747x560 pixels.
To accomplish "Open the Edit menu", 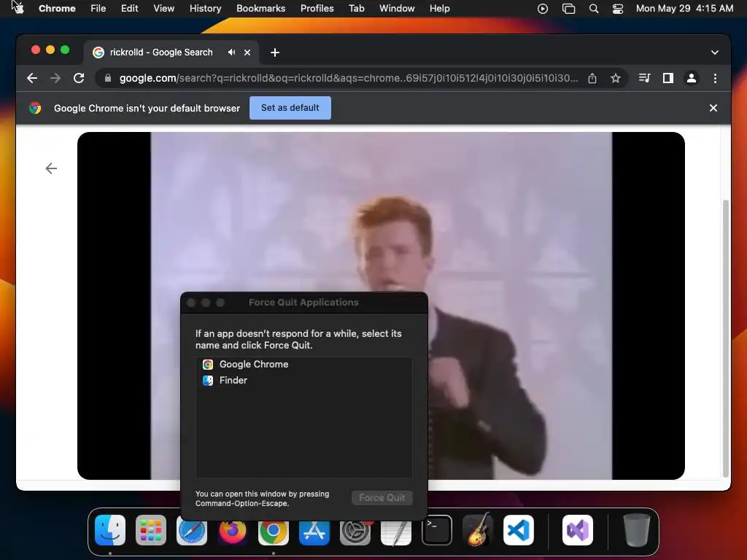I will (129, 8).
